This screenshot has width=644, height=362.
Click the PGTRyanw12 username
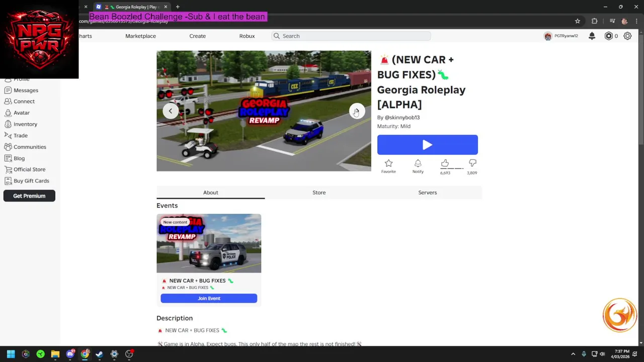tap(566, 36)
